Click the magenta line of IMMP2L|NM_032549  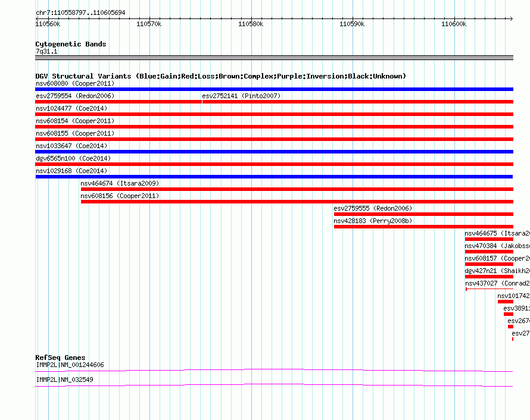pos(274,385)
